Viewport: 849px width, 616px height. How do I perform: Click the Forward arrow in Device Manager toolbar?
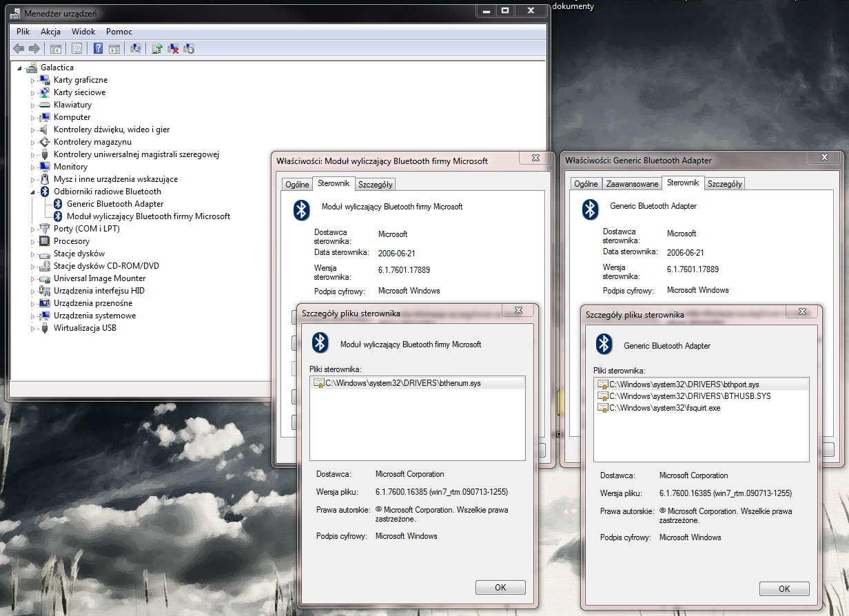[34, 48]
